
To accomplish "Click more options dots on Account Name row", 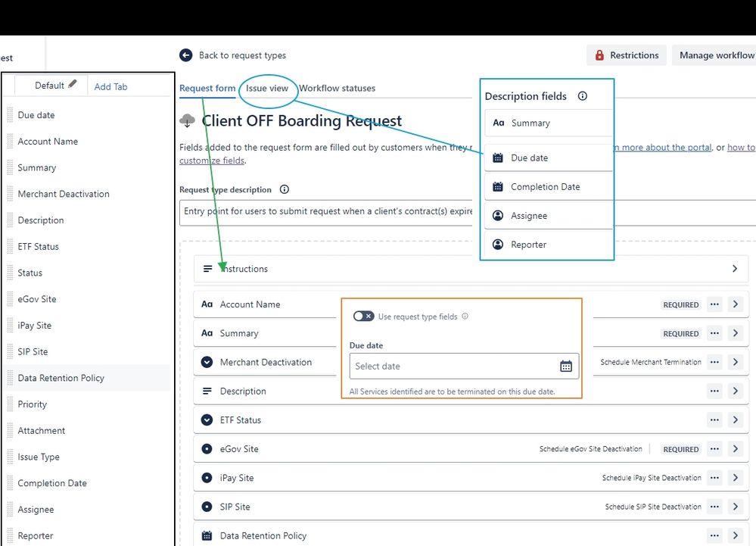I will pyautogui.click(x=714, y=304).
